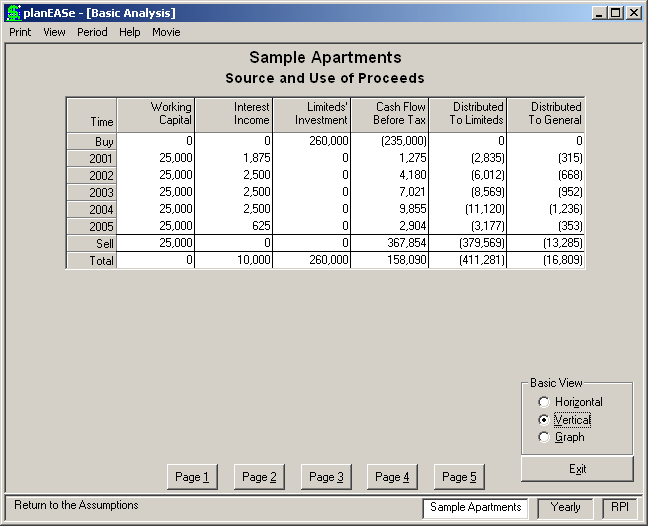
Task: Click the Yearly status bar panel
Action: 565,507
